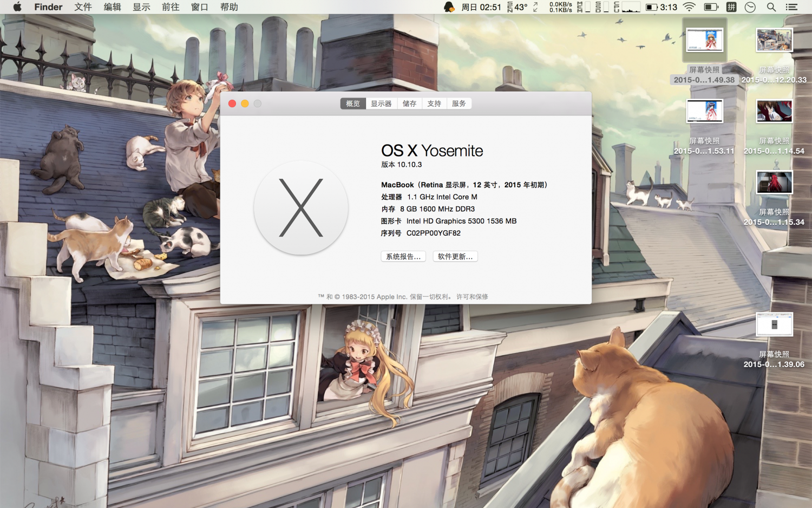Click the ™ 和 © 1983-2015 Apple Inc. copyright text
This screenshot has width=812, height=508.
point(385,297)
